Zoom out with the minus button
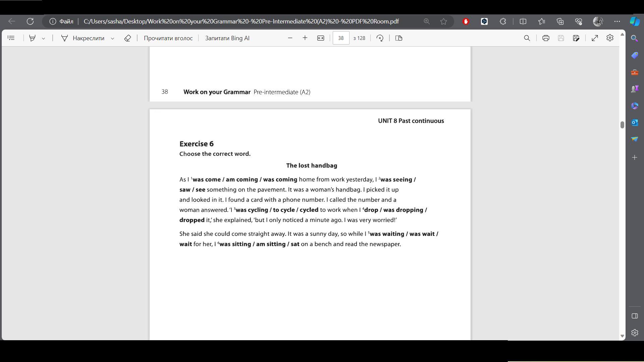 tap(290, 38)
